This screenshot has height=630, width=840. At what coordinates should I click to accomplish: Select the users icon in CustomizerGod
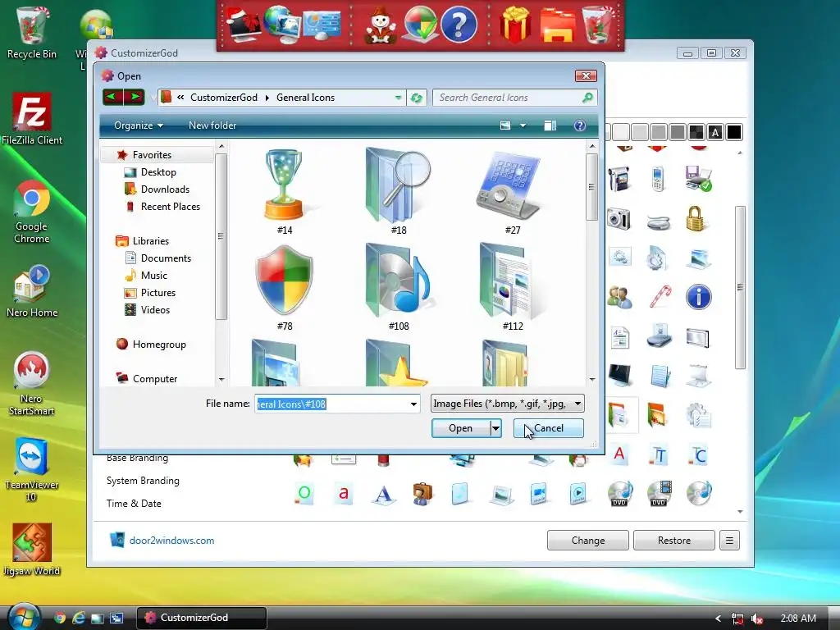click(x=619, y=297)
